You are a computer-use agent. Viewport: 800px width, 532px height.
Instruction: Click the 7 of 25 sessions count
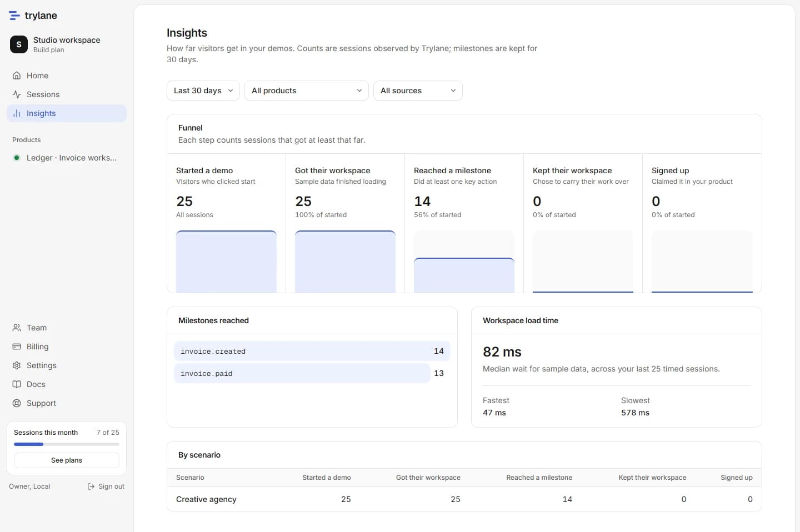(x=108, y=433)
